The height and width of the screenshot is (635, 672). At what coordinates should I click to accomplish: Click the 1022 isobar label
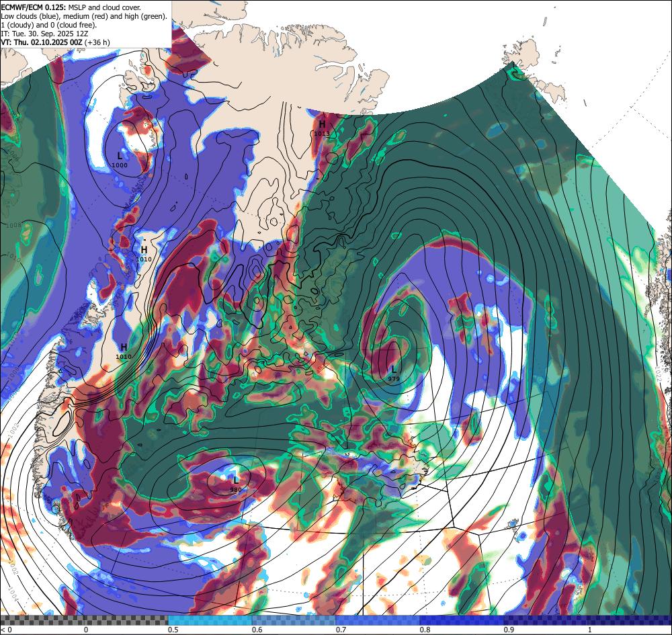659,373
